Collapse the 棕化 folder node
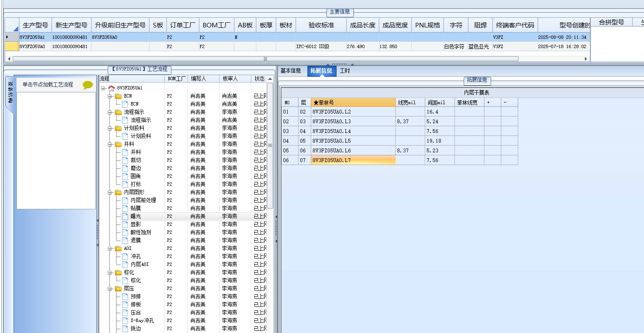 point(110,273)
